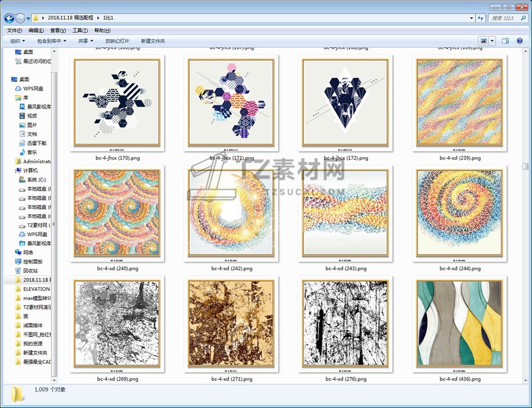Select the bc-4-xd (244).png spiral thumbnail
This screenshot has width=532, height=408.
(460, 213)
